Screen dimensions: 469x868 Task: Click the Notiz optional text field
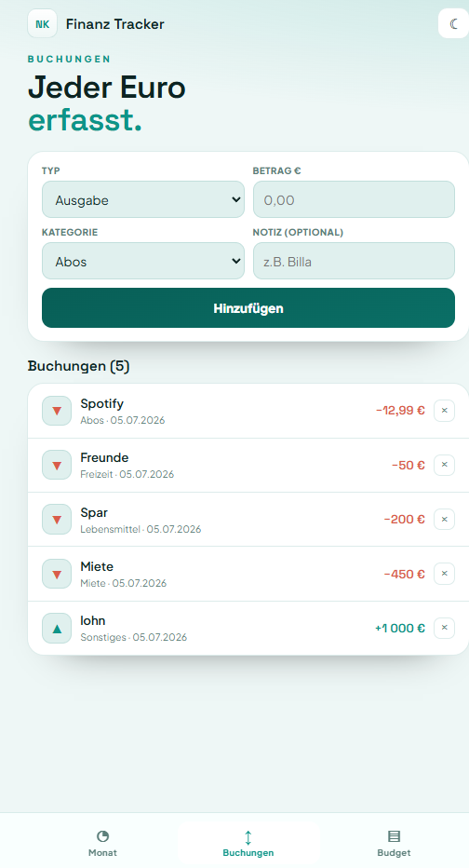(354, 262)
